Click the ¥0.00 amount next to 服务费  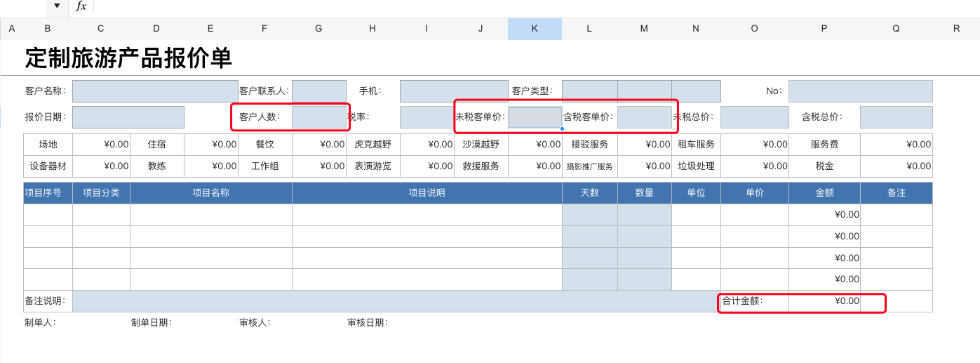(897, 145)
